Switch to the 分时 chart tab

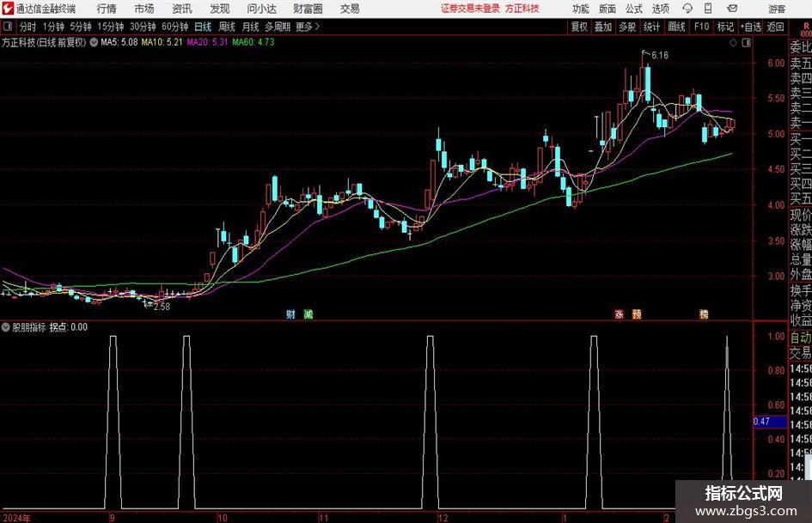[28, 27]
